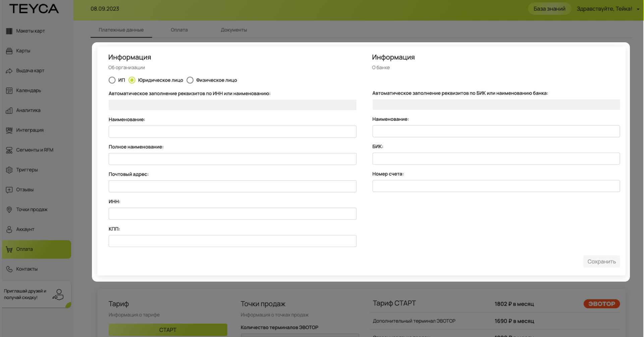Select the Физическое лицо radio button
The image size is (644, 337).
click(190, 80)
